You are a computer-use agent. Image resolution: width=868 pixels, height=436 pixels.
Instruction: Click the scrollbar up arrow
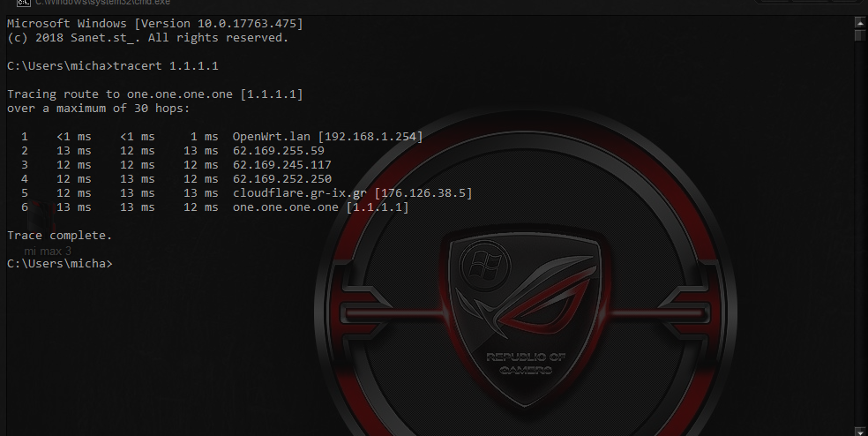[x=860, y=23]
